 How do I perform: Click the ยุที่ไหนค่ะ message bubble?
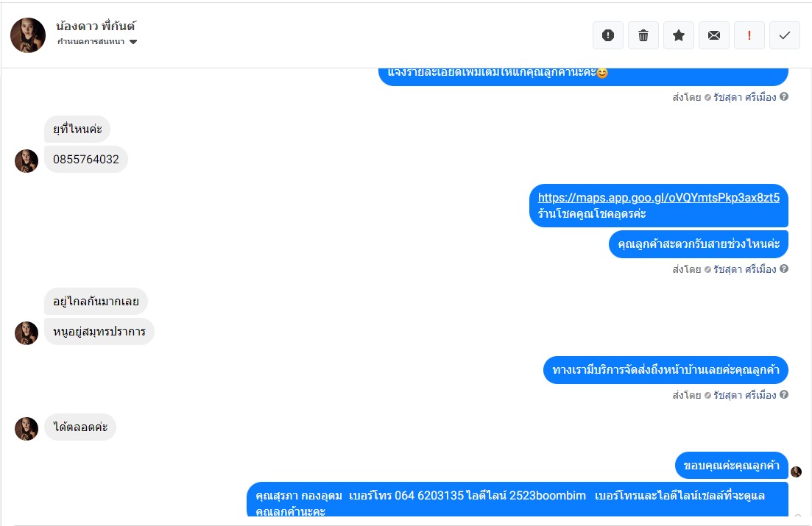click(77, 129)
